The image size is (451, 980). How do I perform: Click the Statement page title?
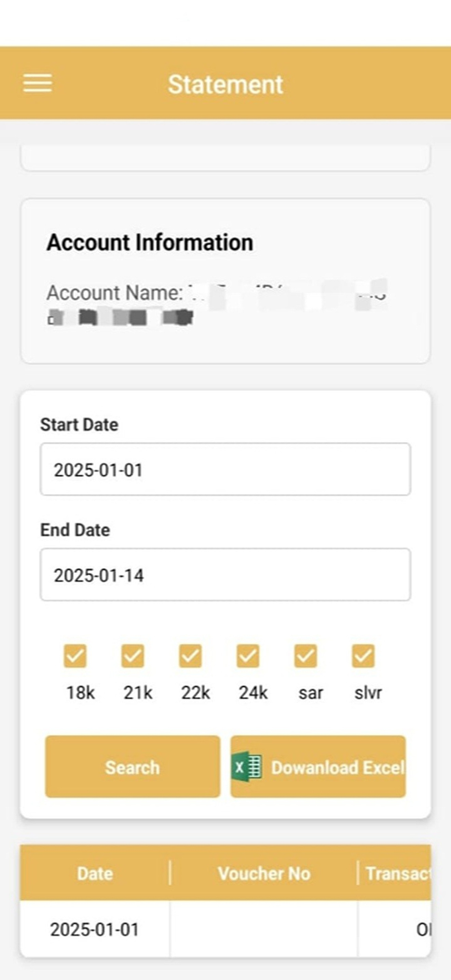pos(225,84)
